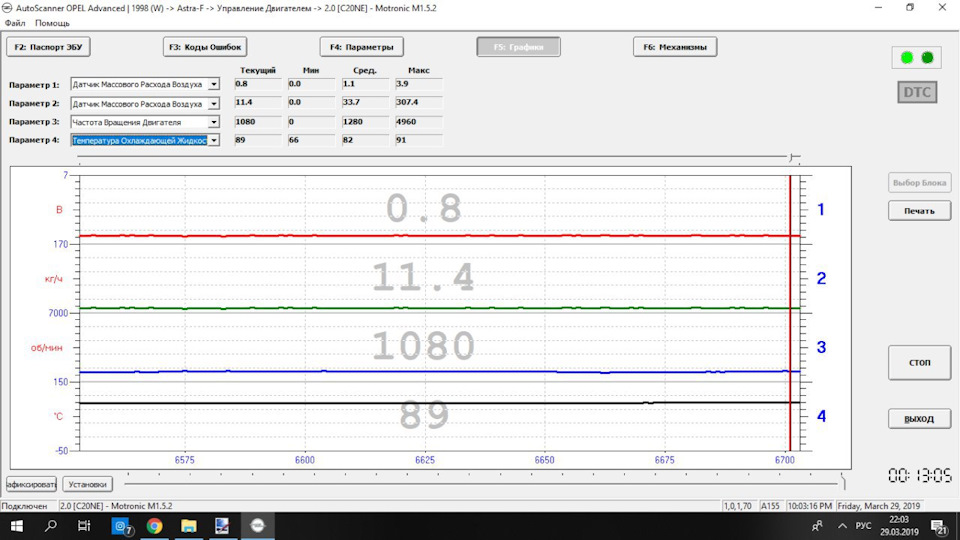Open the Установки button
The image size is (960, 540).
pyautogui.click(x=87, y=484)
